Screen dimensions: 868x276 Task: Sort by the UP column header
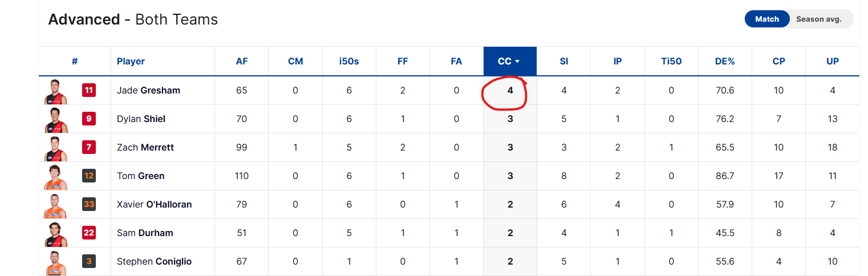[833, 61]
